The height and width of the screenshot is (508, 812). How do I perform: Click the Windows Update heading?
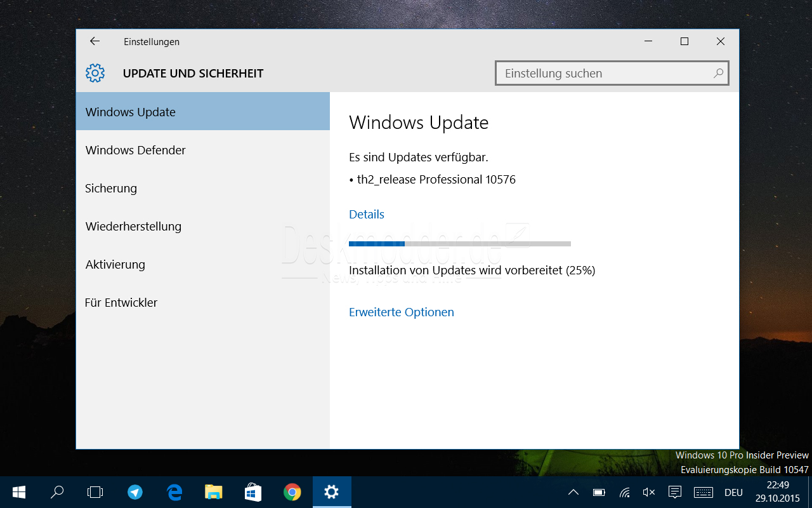(x=419, y=123)
